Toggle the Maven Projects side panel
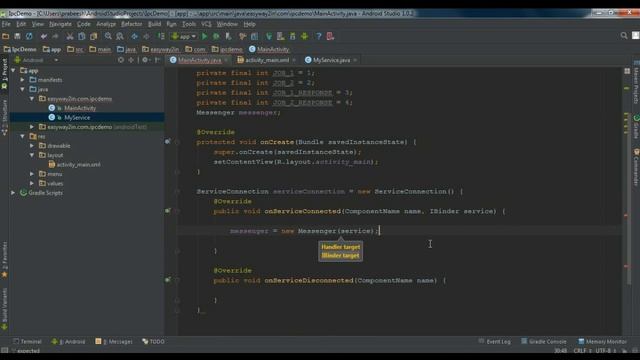Image resolution: width=640 pixels, height=360 pixels. click(x=636, y=83)
